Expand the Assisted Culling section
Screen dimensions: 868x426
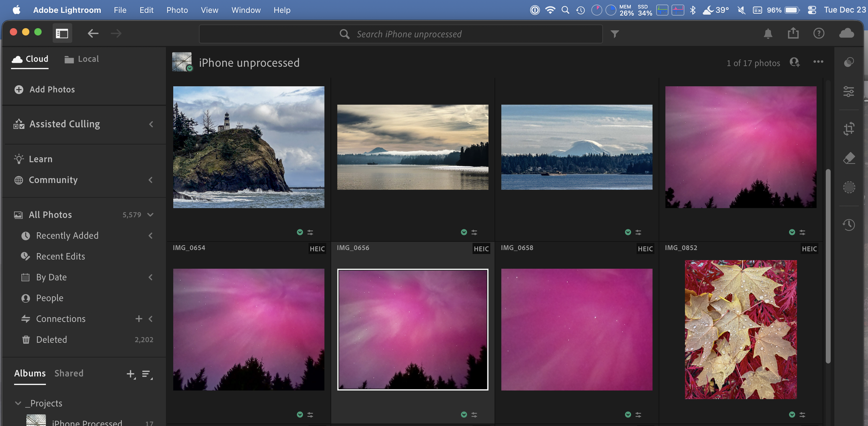coord(151,124)
